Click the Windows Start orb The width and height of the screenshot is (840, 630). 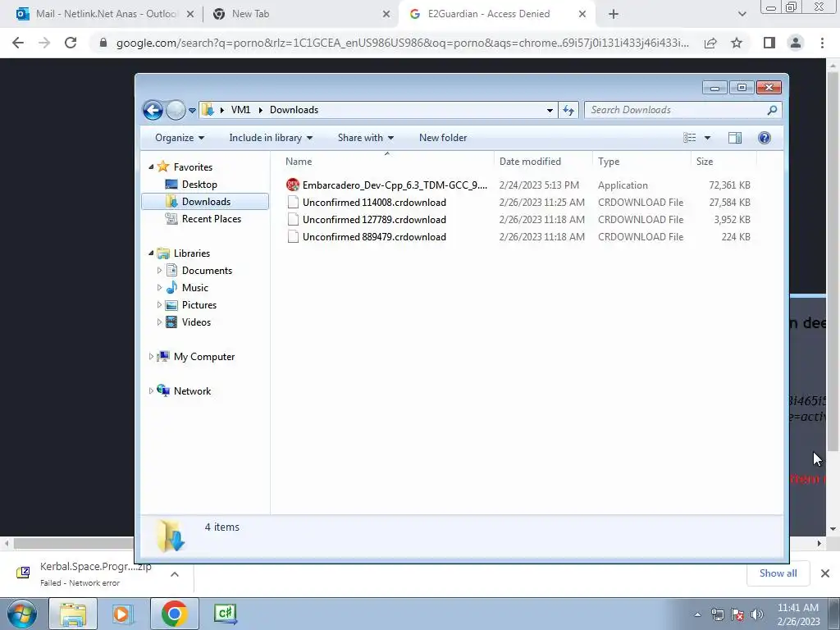22,614
